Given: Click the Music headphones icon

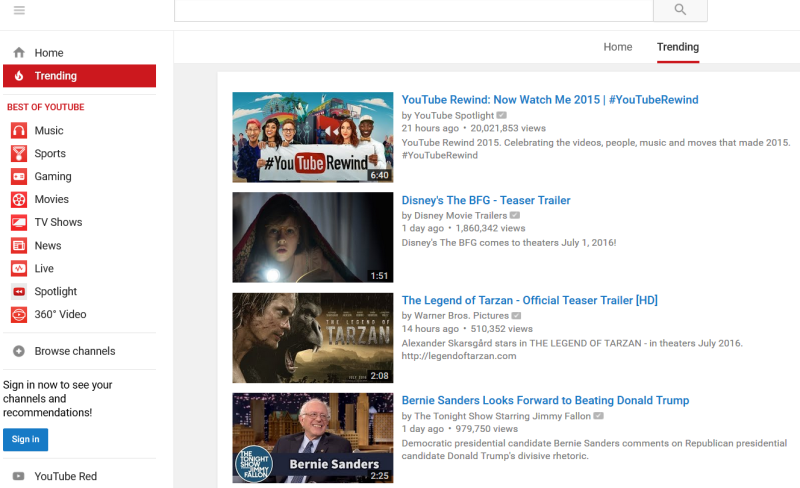Looking at the screenshot, I should click(x=19, y=131).
